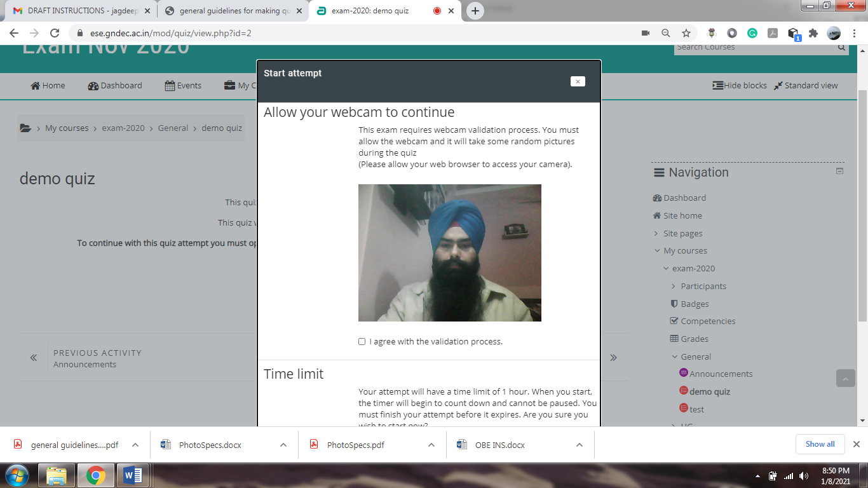Open Badges in Navigation

(x=695, y=304)
